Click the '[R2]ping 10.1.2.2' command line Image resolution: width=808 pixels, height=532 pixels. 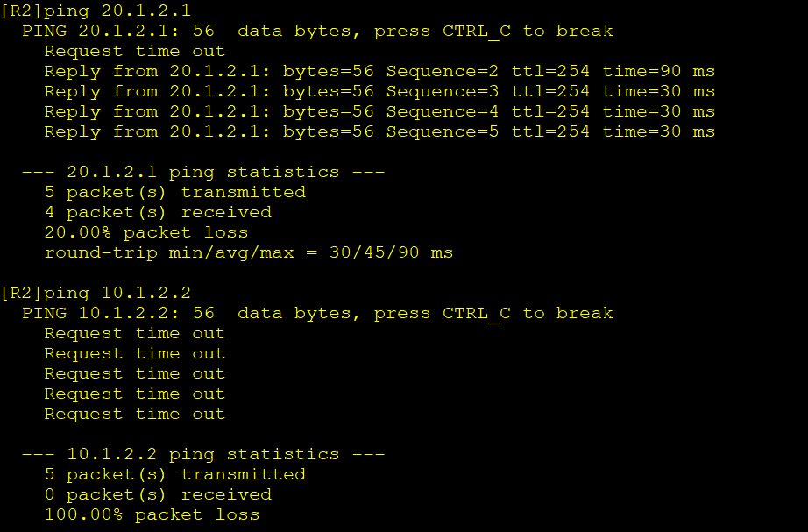tap(96, 293)
